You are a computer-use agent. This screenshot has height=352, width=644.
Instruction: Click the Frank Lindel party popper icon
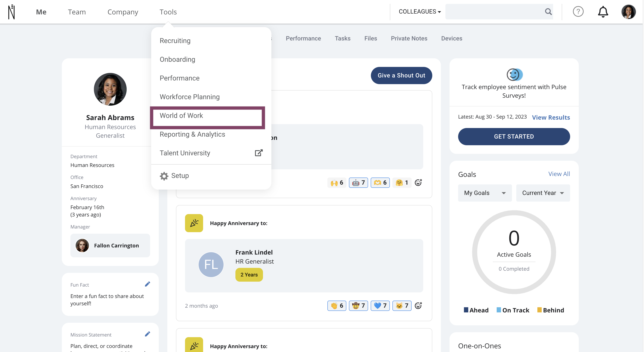194,223
